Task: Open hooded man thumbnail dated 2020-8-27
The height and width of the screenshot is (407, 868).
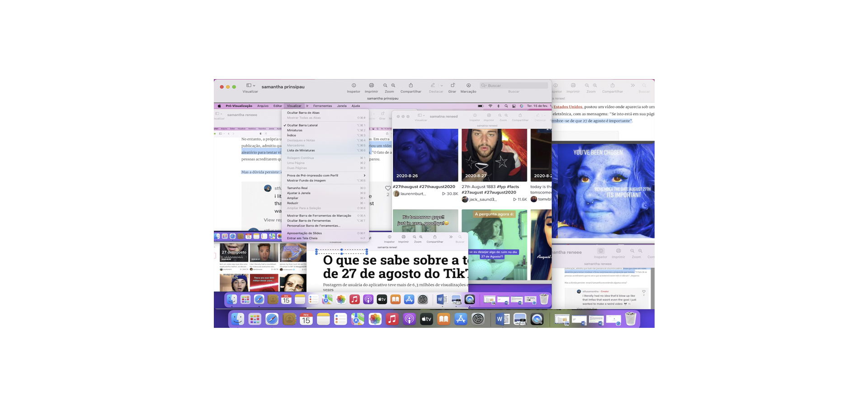Action: coord(494,155)
